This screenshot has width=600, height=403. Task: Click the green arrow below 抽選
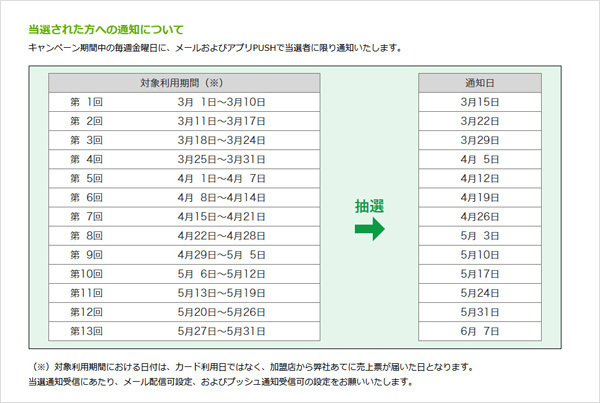[x=370, y=229]
